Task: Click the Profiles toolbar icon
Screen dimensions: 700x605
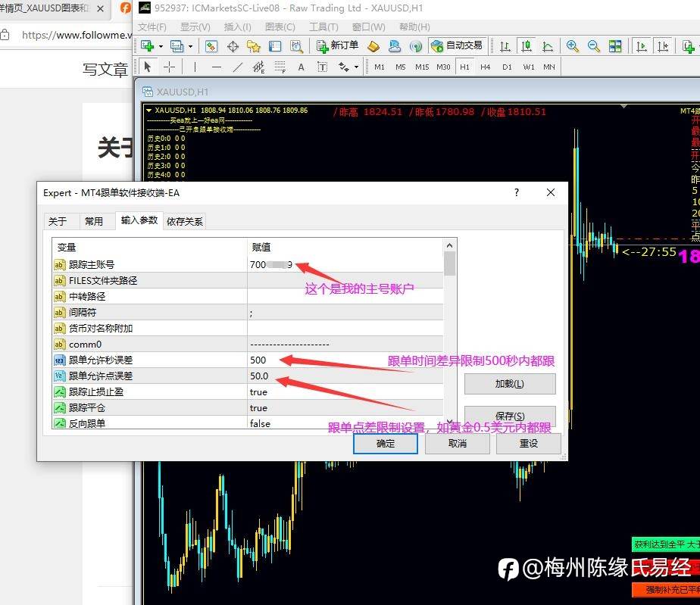Action: pyautogui.click(x=177, y=46)
